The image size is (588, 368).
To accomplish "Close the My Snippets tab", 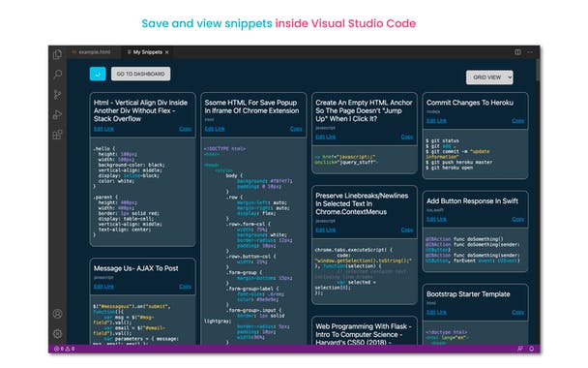I will coord(167,52).
